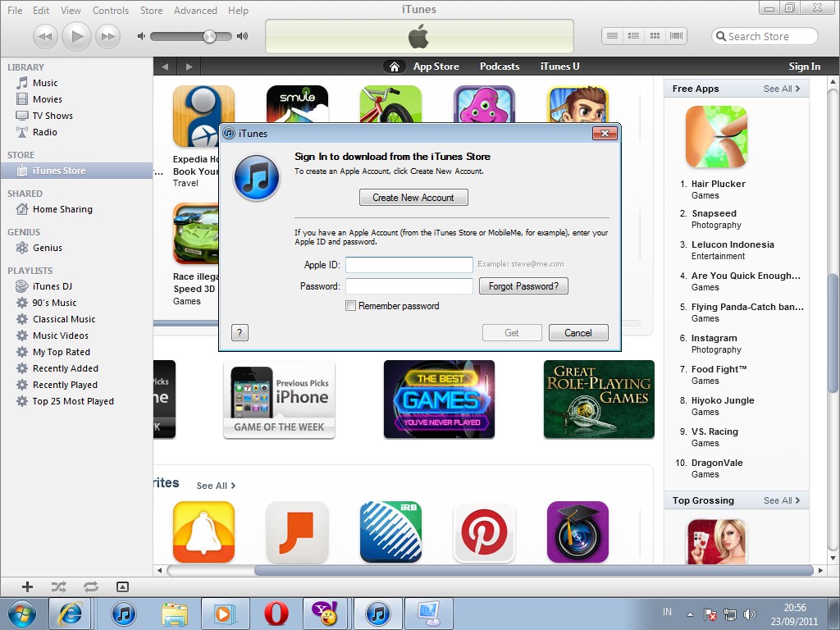Click the Search Store field

click(x=765, y=36)
